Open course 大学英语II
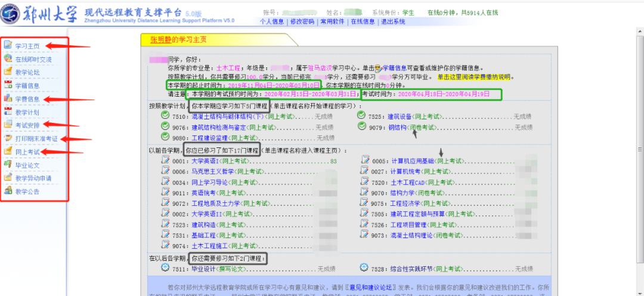644x296 pixels. tap(206, 214)
